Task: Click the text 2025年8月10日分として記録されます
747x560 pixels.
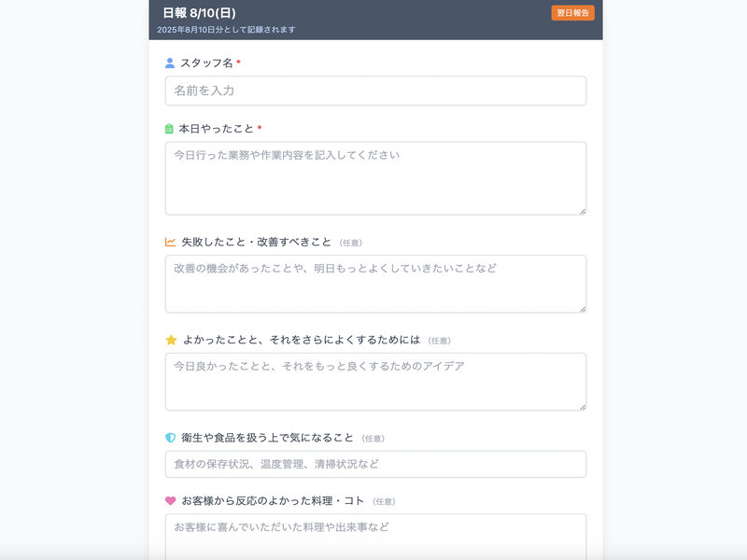Action: pyautogui.click(x=226, y=30)
